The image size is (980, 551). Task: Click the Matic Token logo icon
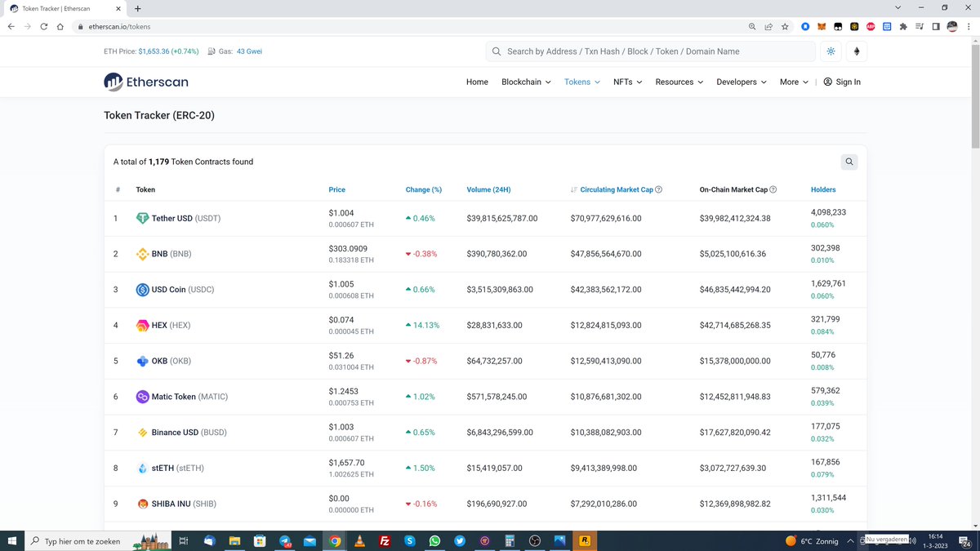coord(142,397)
